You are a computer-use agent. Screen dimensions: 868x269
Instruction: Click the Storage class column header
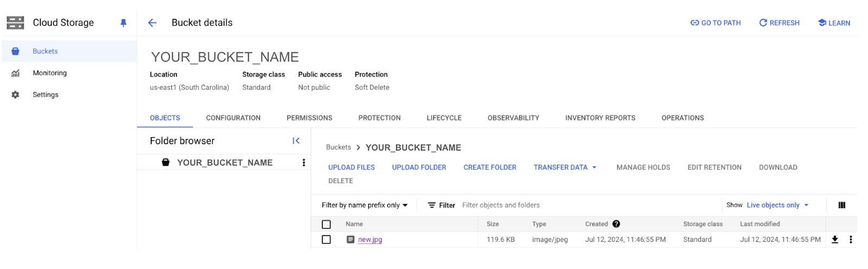point(703,224)
